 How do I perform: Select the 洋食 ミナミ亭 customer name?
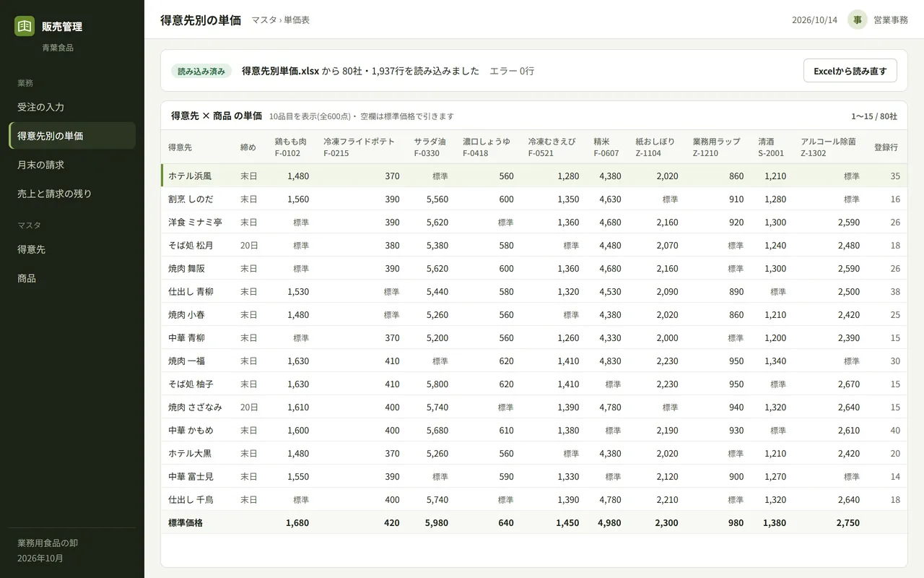(x=195, y=222)
